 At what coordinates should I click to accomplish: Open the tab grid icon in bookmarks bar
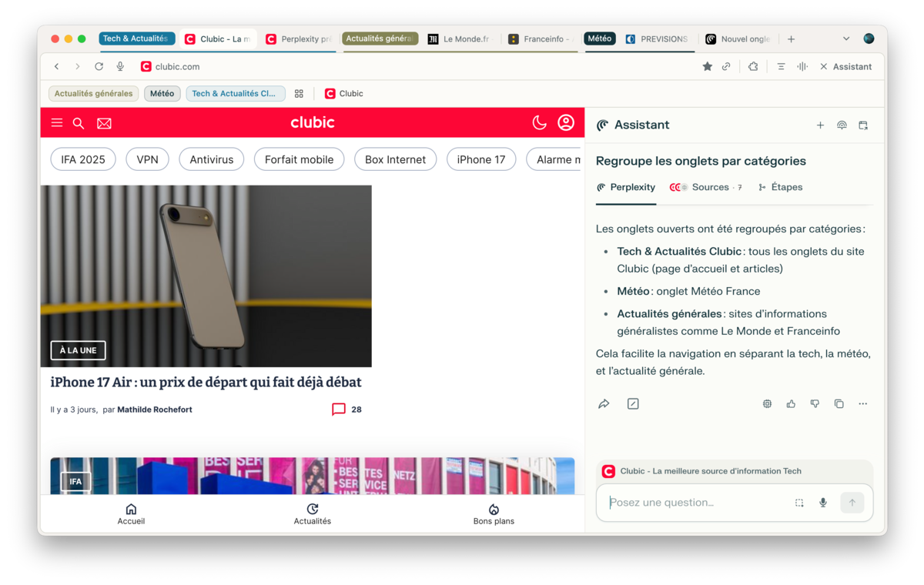click(x=299, y=94)
